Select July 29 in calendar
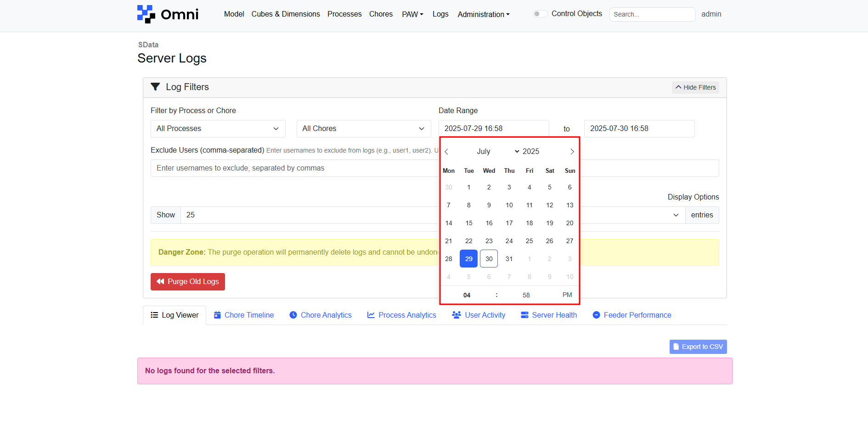 pos(468,259)
